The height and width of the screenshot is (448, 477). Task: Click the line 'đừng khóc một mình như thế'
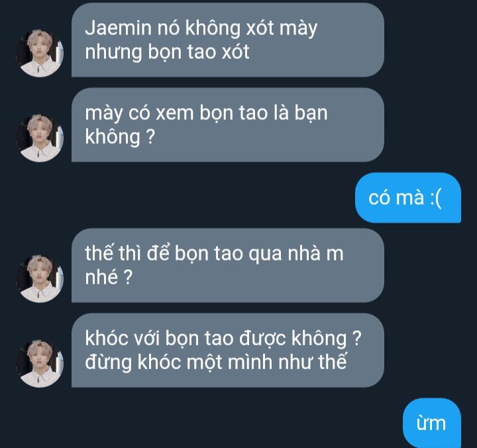click(216, 362)
